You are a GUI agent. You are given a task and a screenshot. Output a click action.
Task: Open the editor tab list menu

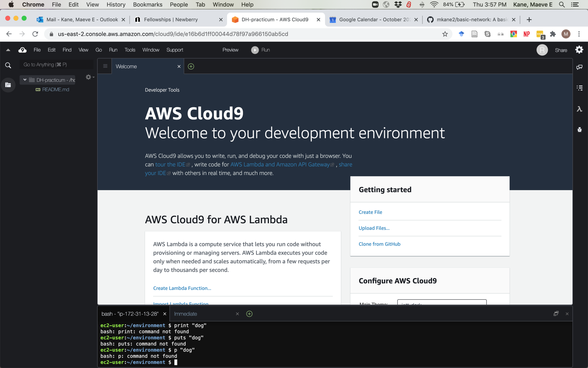105,66
